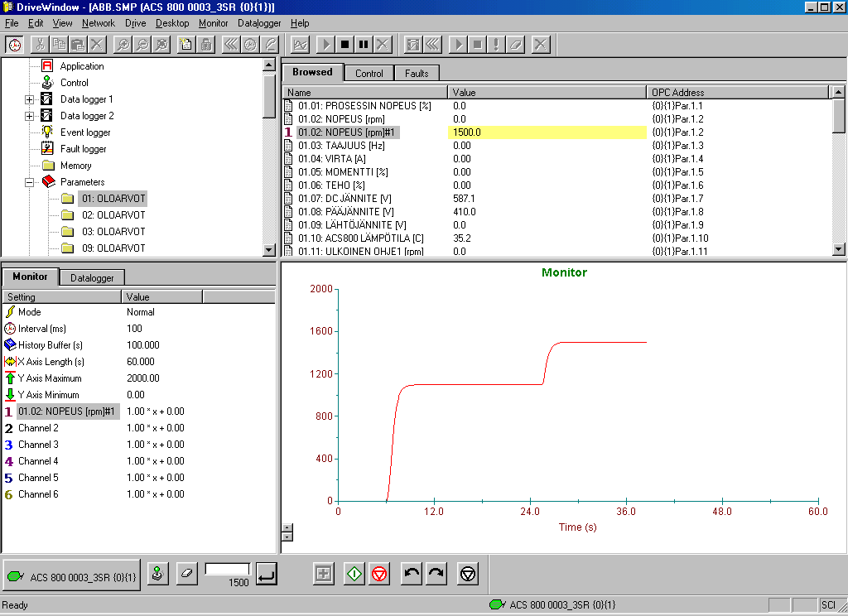Click the clockwise forward direction arrow
The image size is (848, 616).
436,574
